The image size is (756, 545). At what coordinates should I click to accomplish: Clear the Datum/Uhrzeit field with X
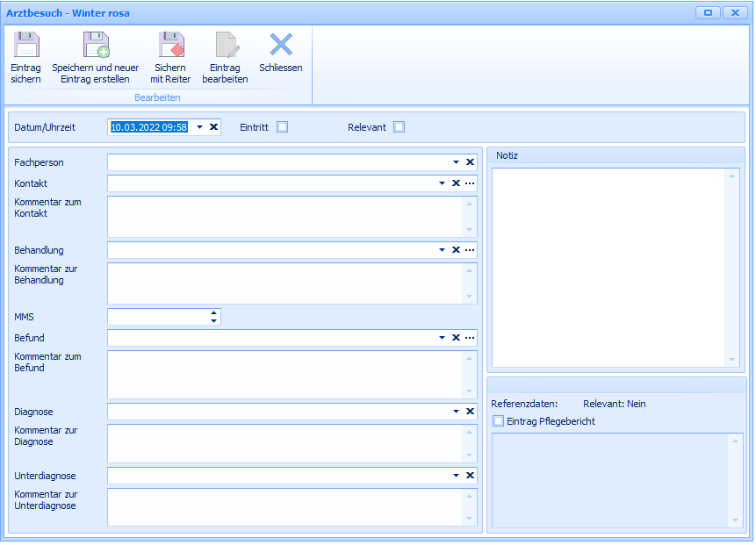(213, 127)
